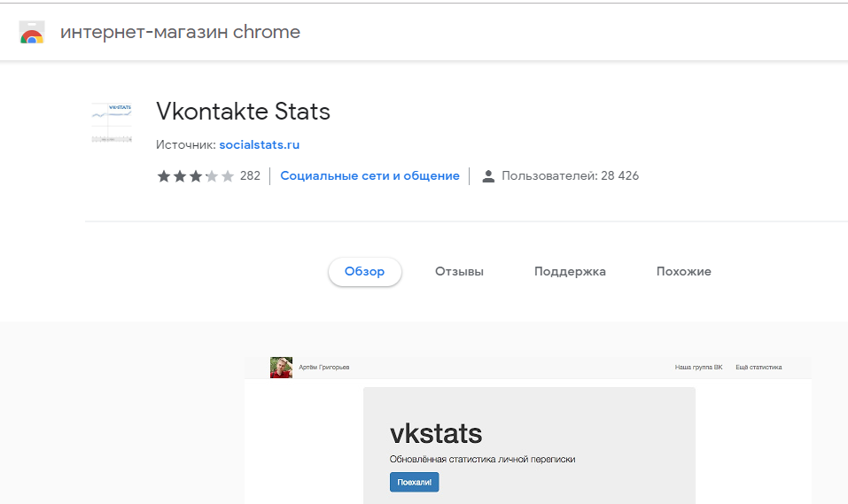Click the Vkontakte Stats title heading
Image resolution: width=848 pixels, height=504 pixels.
[243, 112]
